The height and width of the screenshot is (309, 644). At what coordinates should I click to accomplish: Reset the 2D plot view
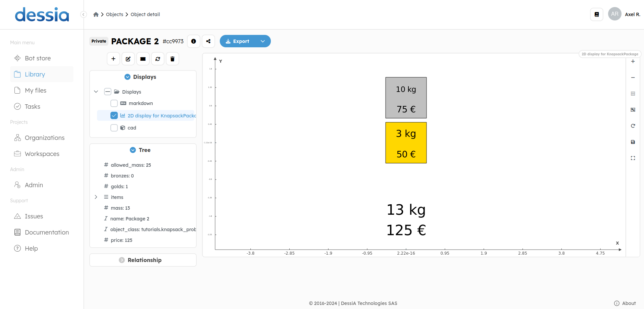coord(633,126)
